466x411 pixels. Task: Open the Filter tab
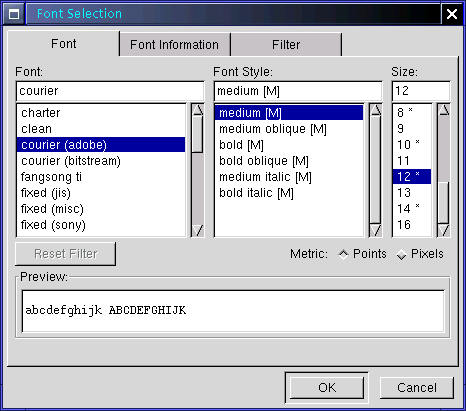286,45
